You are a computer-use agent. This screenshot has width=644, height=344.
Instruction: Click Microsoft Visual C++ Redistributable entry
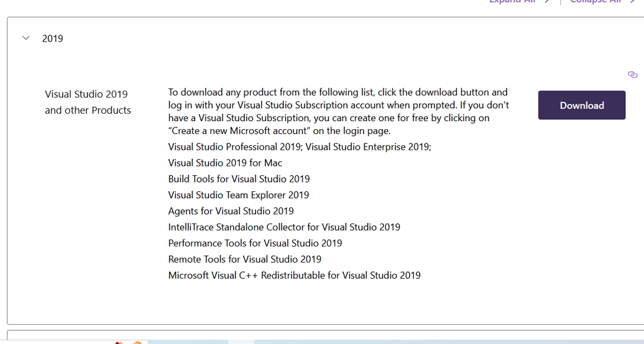[294, 275]
